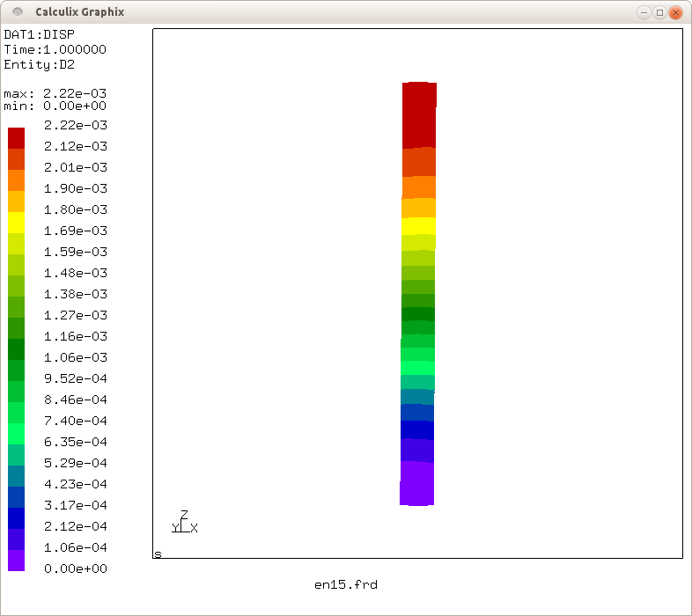Viewport: 692px width, 616px height.
Task: Click legend value 4.23e-04
Action: tap(76, 485)
